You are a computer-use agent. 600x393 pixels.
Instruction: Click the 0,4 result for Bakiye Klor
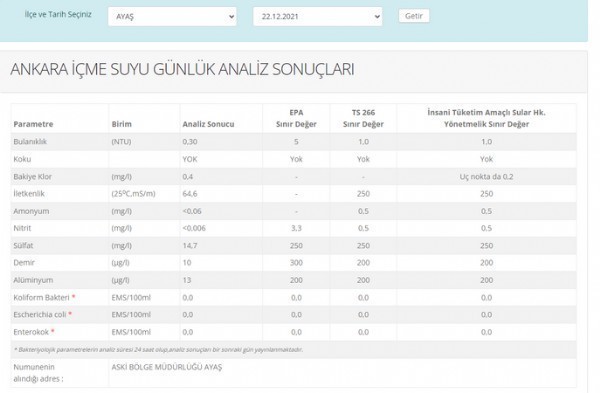click(188, 176)
